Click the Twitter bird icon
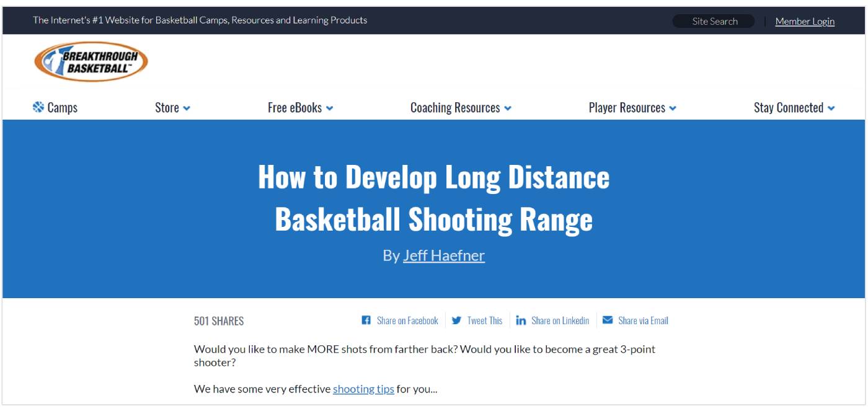Viewport: 868px width, 411px height. pyautogui.click(x=457, y=320)
